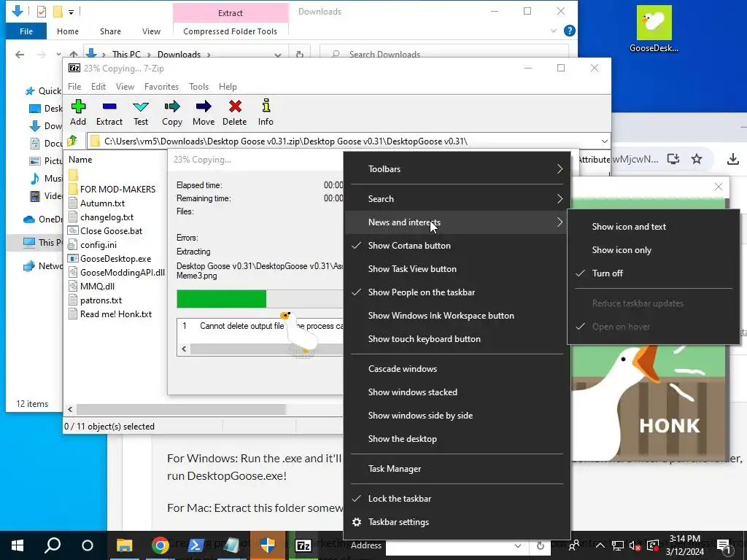Image resolution: width=747 pixels, height=560 pixels.
Task: Bookmark page with Chrome star icon
Action: pyautogui.click(x=697, y=158)
